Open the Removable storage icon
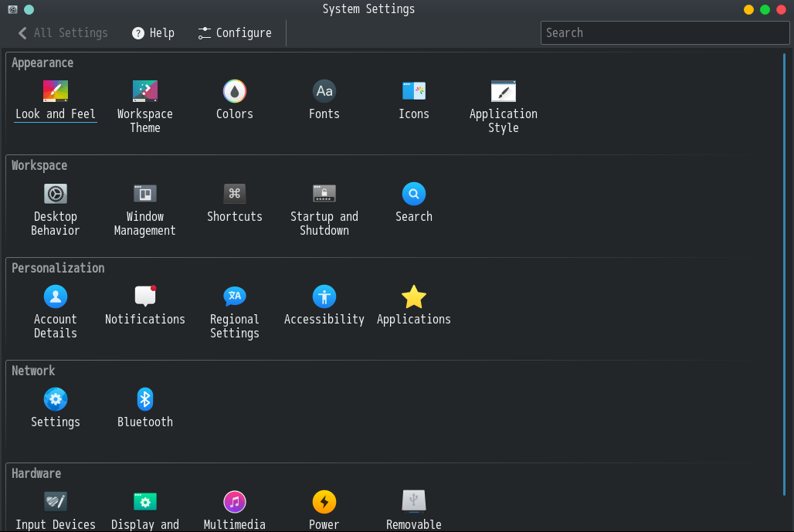 (x=414, y=502)
